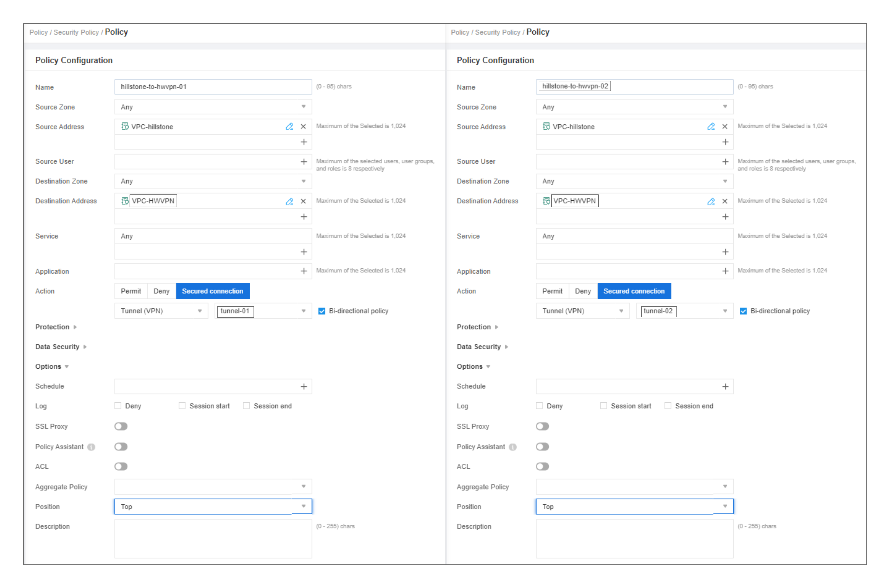This screenshot has width=890, height=588.
Task: Check Session end log in left policy
Action: 246,406
